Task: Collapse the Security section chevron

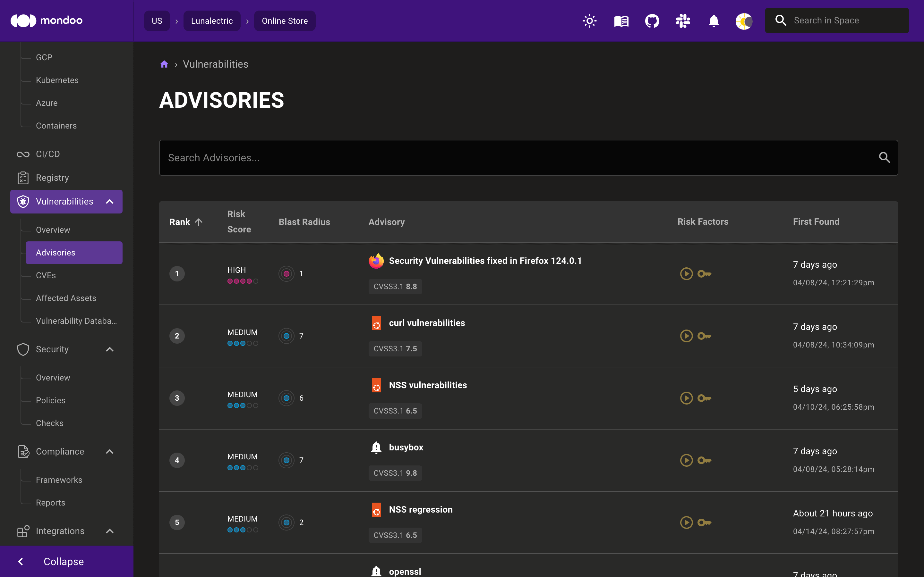Action: point(110,349)
